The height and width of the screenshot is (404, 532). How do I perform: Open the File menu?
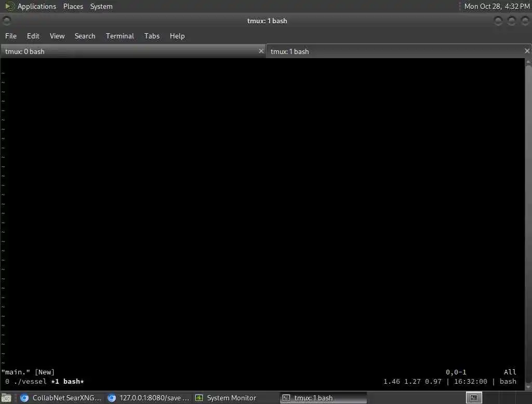click(x=11, y=36)
